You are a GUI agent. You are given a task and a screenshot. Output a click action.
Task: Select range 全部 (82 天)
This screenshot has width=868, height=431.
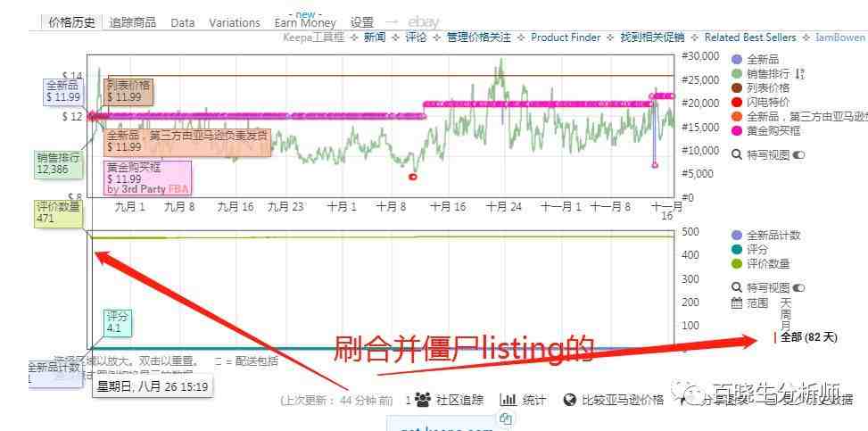809,336
